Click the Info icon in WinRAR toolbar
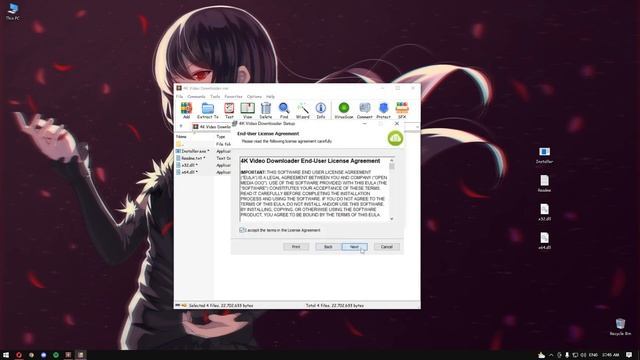Screen dimensions: 640x360 (x=321, y=110)
